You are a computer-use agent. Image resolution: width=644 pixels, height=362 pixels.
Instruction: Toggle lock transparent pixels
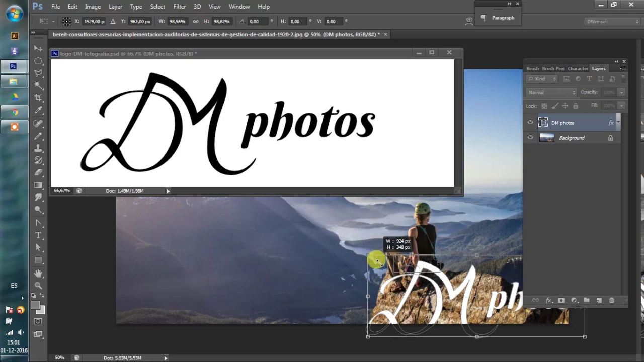click(544, 106)
